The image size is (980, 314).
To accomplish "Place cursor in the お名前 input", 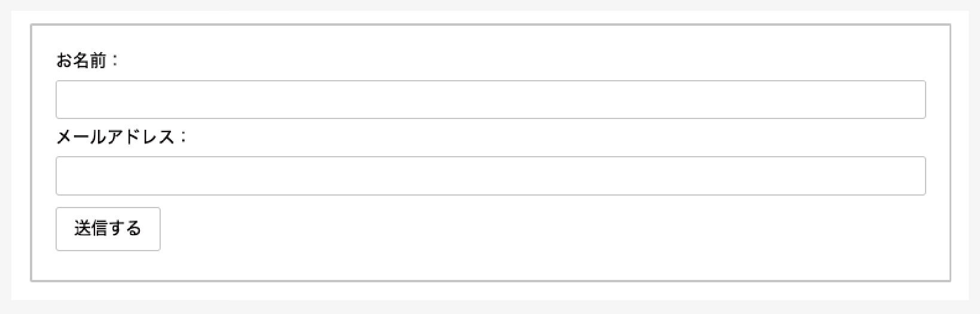I will [490, 99].
